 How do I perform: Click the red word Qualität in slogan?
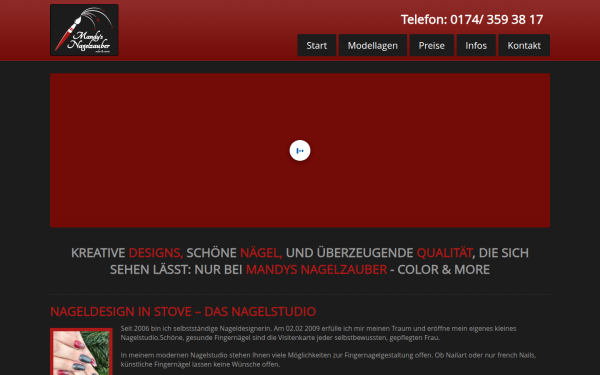(444, 253)
